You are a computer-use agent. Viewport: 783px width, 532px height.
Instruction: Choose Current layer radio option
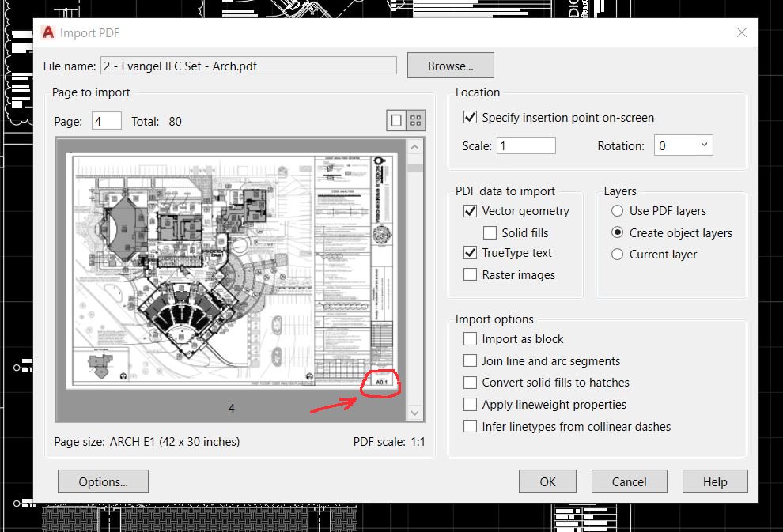(617, 254)
